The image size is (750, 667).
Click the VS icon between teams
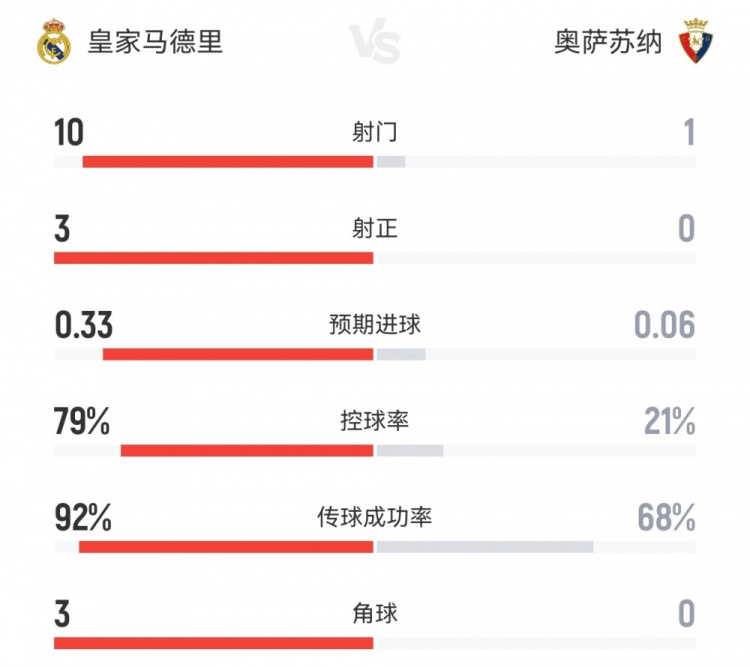click(375, 44)
